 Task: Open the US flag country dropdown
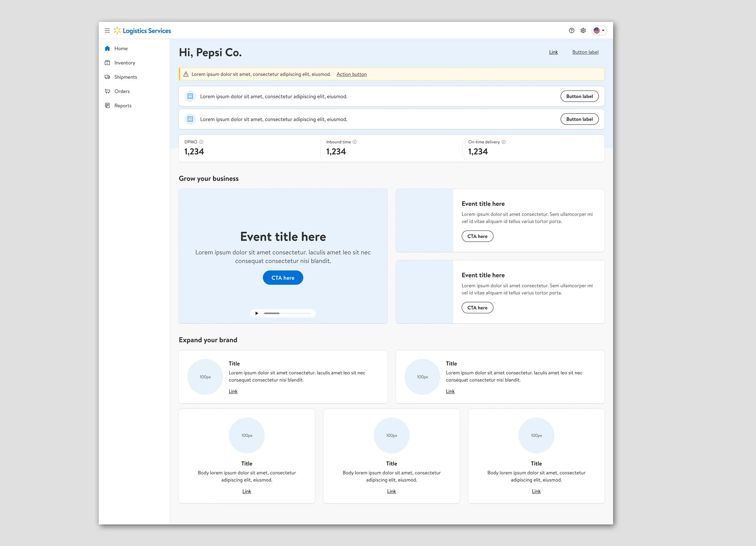[599, 31]
